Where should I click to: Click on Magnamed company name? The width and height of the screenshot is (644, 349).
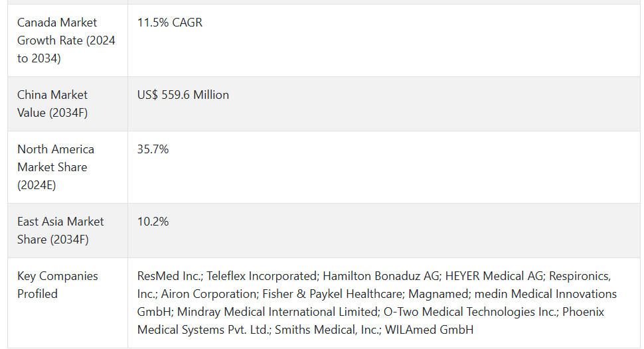(439, 294)
